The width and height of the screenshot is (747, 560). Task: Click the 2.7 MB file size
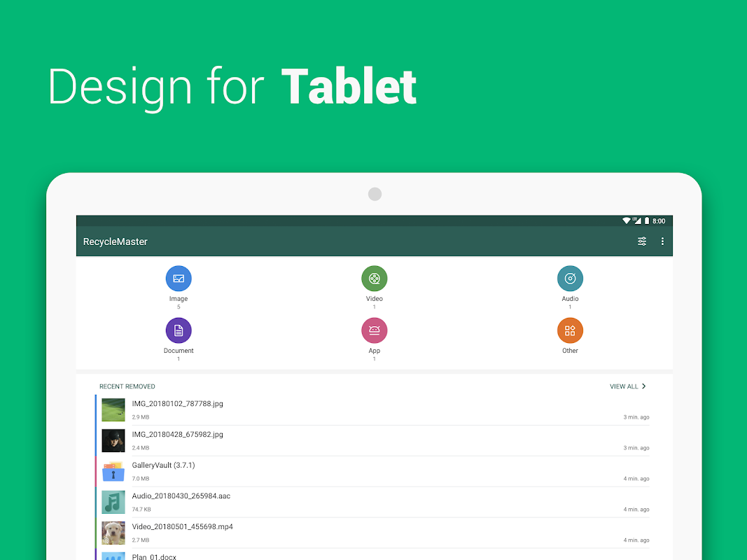point(141,540)
